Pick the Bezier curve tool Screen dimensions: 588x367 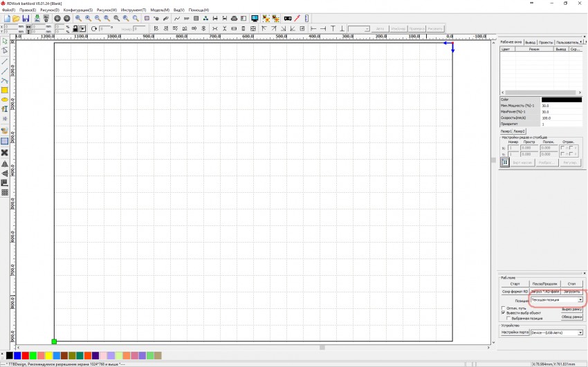click(x=5, y=80)
